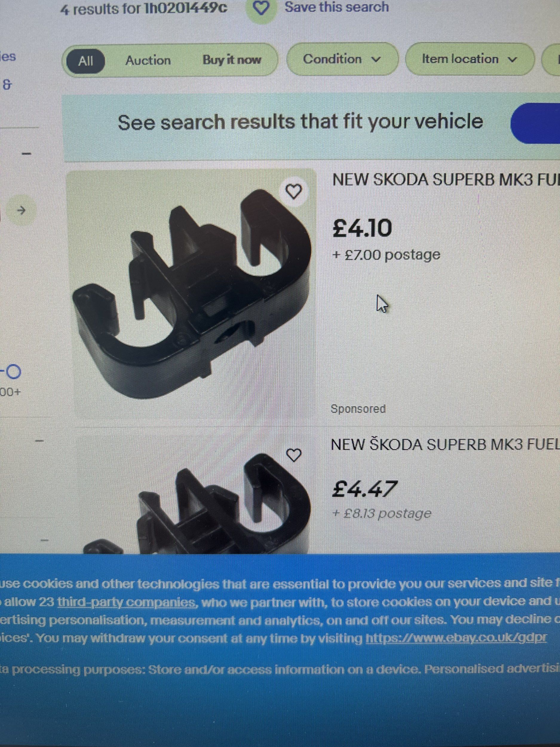560x747 pixels.
Task: Open the first Skoda Superb MK3 listing title
Action: coord(446,180)
